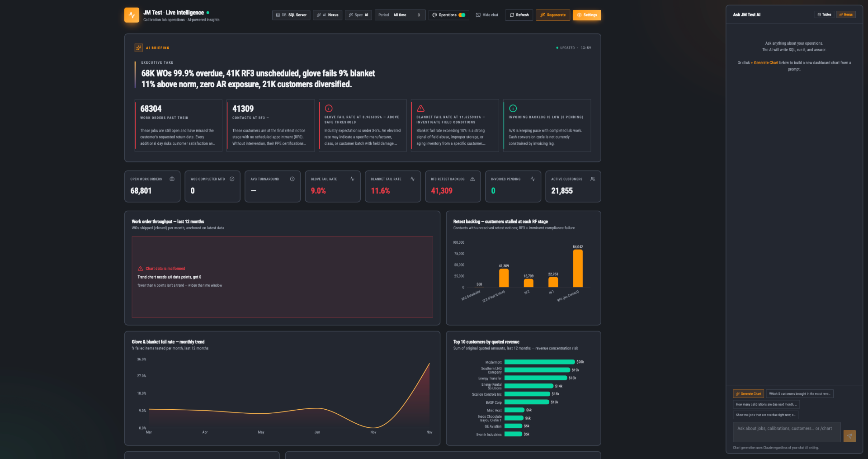This screenshot has width=868, height=459.
Task: Click the Glove Fail Rate value 9.0%
Action: [x=318, y=191]
